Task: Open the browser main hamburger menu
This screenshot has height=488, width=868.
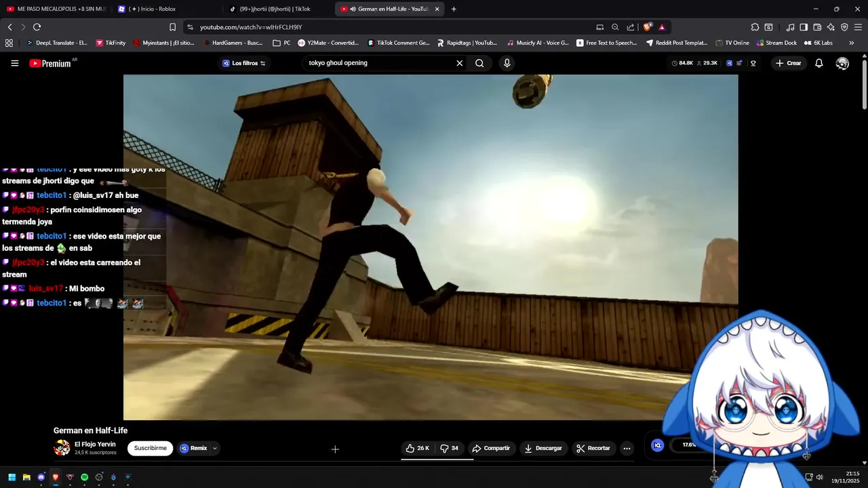Action: click(859, 27)
